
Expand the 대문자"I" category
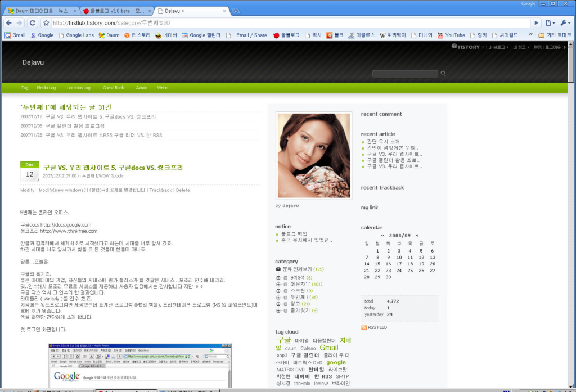coord(278,285)
